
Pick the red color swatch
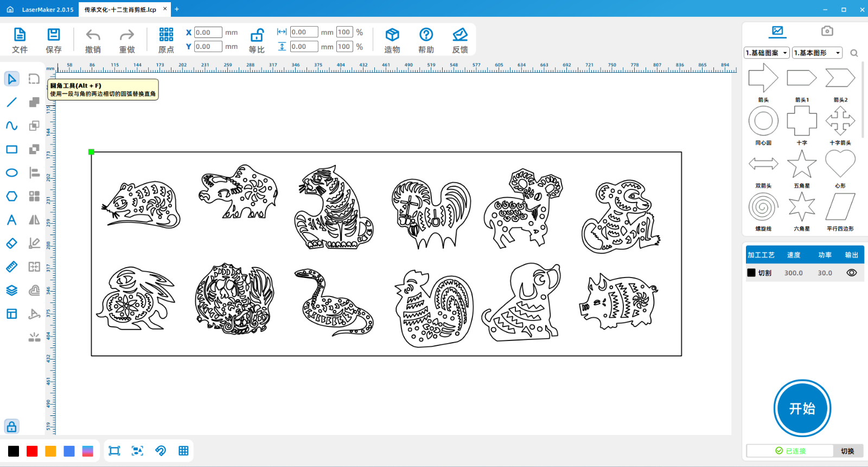(x=32, y=451)
